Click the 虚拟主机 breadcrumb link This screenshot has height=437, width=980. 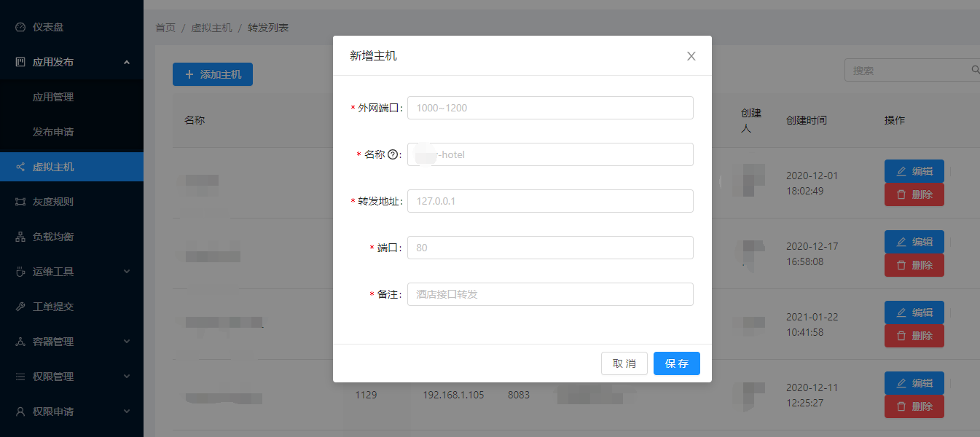point(211,28)
